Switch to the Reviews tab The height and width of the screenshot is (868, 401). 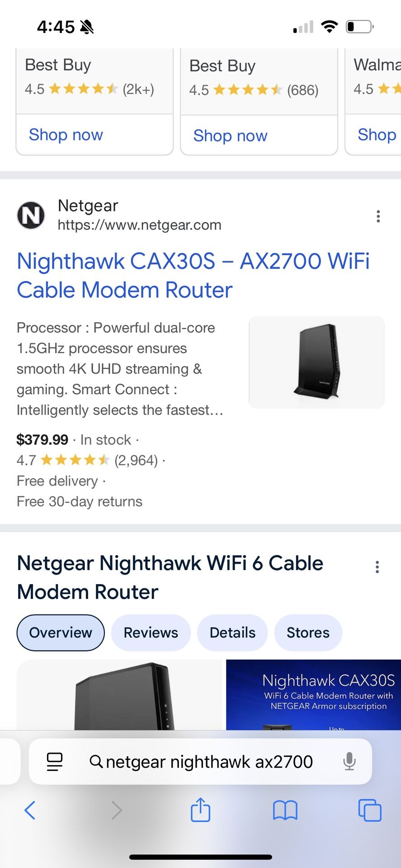[151, 632]
